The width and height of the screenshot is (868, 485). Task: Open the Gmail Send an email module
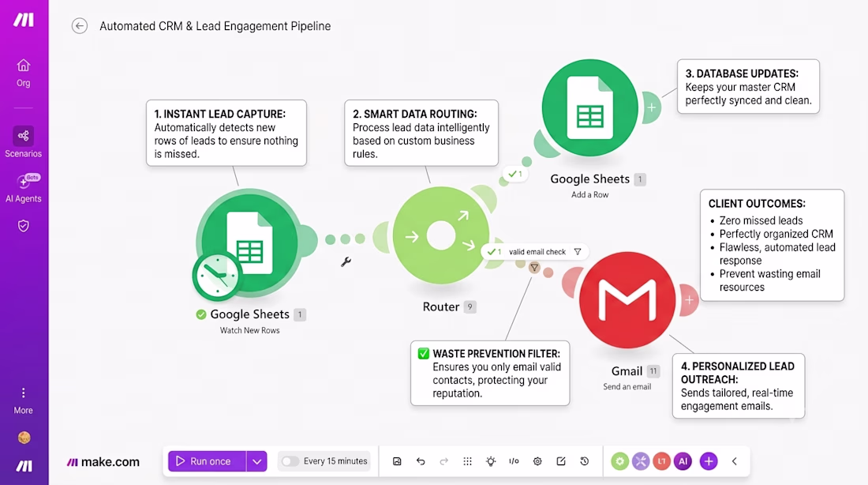pyautogui.click(x=627, y=300)
